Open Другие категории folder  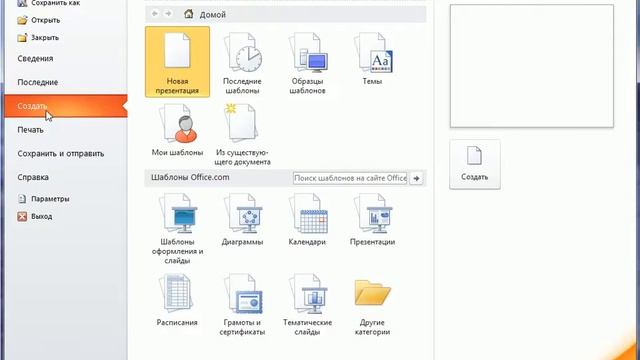372,307
